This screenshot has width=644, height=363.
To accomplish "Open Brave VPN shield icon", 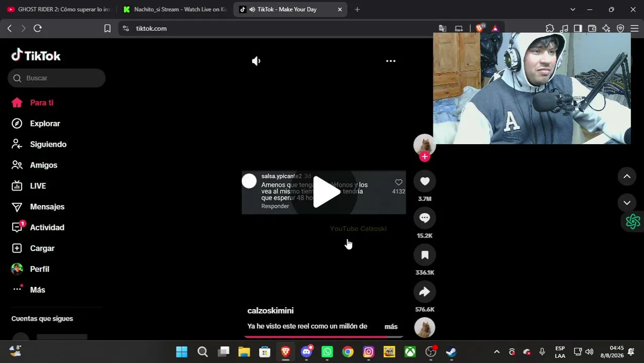I will click(620, 29).
